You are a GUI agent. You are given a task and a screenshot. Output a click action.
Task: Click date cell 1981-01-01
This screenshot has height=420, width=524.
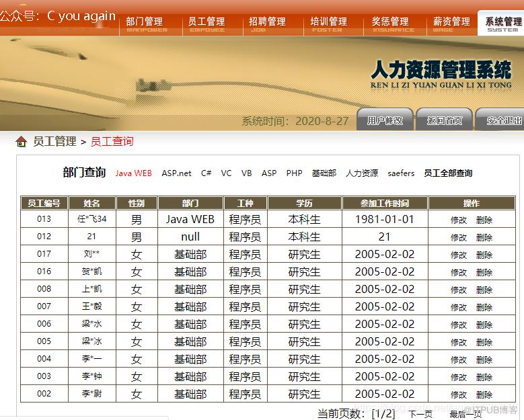pyautogui.click(x=385, y=219)
